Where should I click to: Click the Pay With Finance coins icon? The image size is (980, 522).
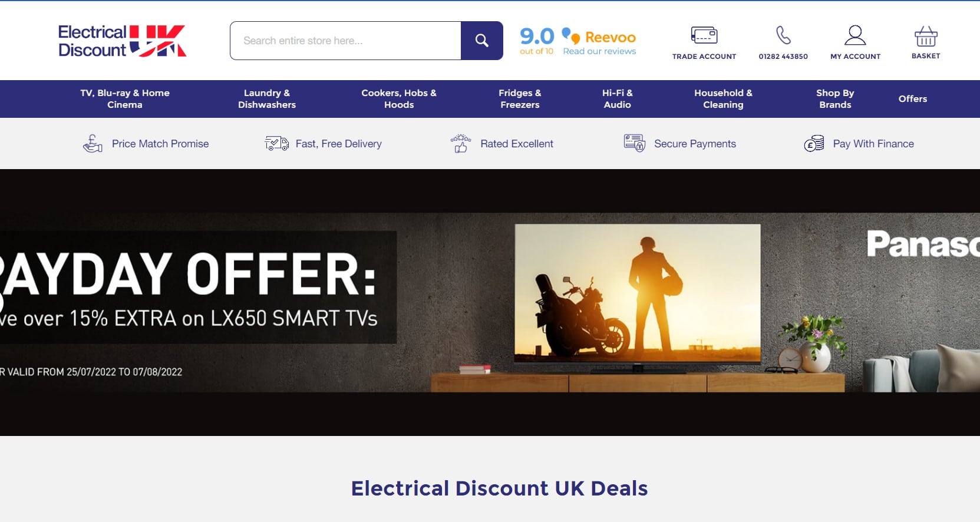(x=814, y=144)
